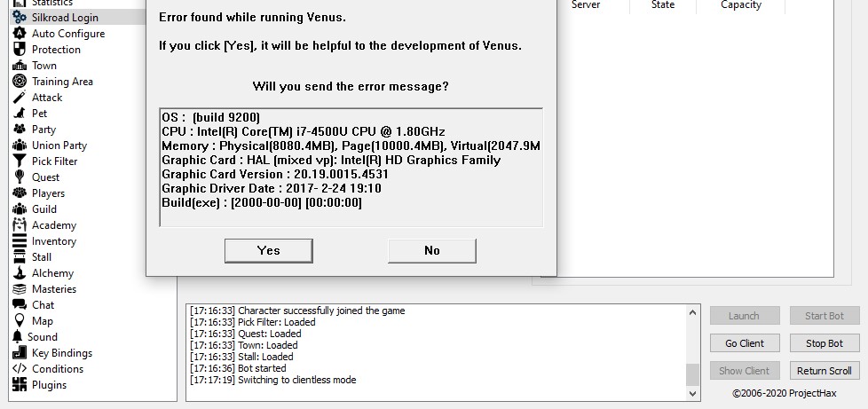Select the Inventory icon in sidebar
The height and width of the screenshot is (409, 868).
(x=20, y=241)
